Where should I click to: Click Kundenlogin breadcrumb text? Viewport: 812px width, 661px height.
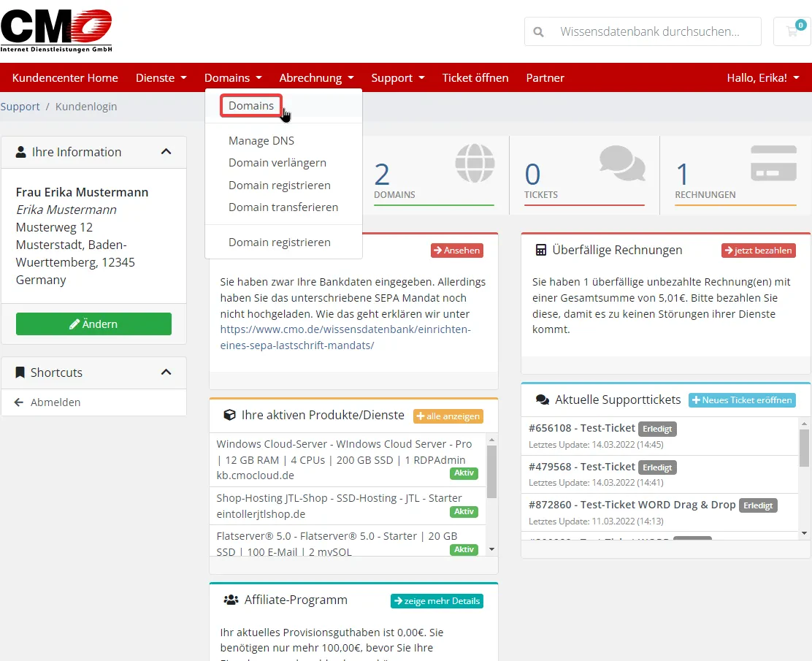point(86,107)
